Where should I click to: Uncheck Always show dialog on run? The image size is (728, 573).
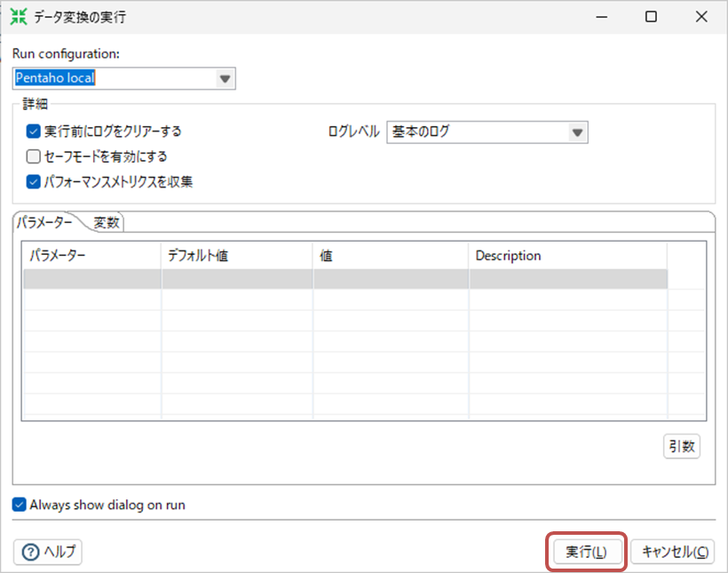[19, 505]
